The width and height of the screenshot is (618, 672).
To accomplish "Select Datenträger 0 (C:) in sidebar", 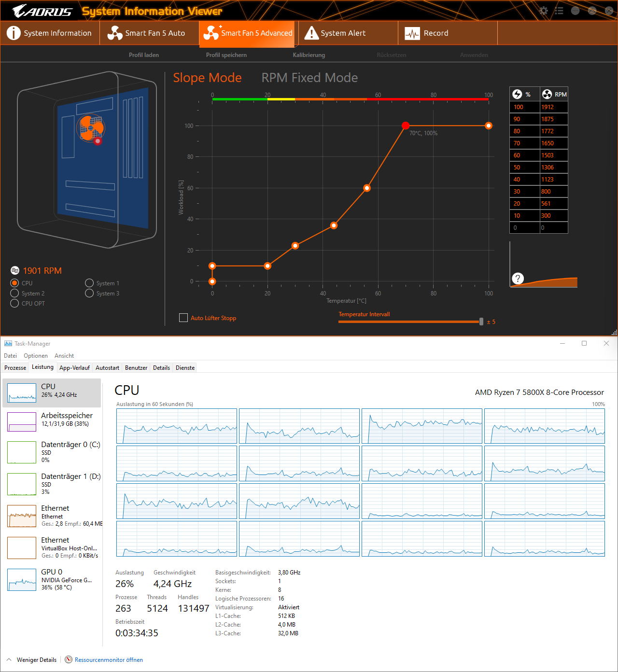I will [x=52, y=452].
